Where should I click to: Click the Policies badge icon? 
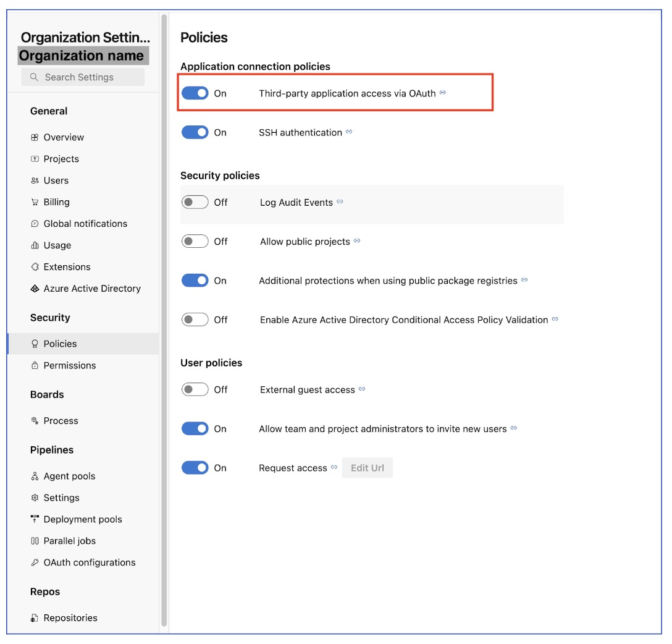coord(35,344)
